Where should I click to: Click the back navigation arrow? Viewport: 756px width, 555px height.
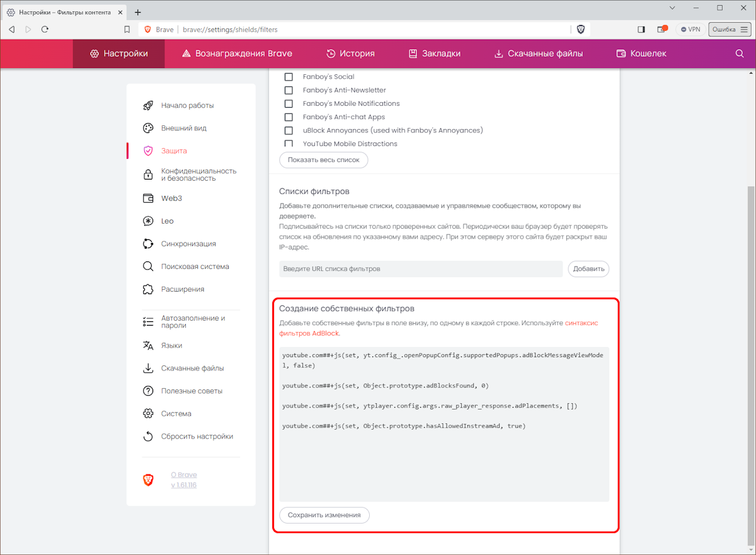(11, 30)
